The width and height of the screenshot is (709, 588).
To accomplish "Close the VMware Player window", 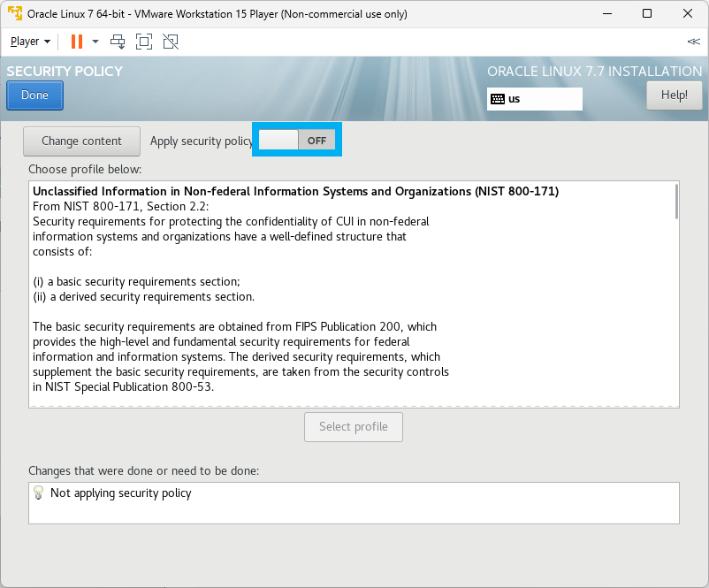I will pyautogui.click(x=687, y=13).
